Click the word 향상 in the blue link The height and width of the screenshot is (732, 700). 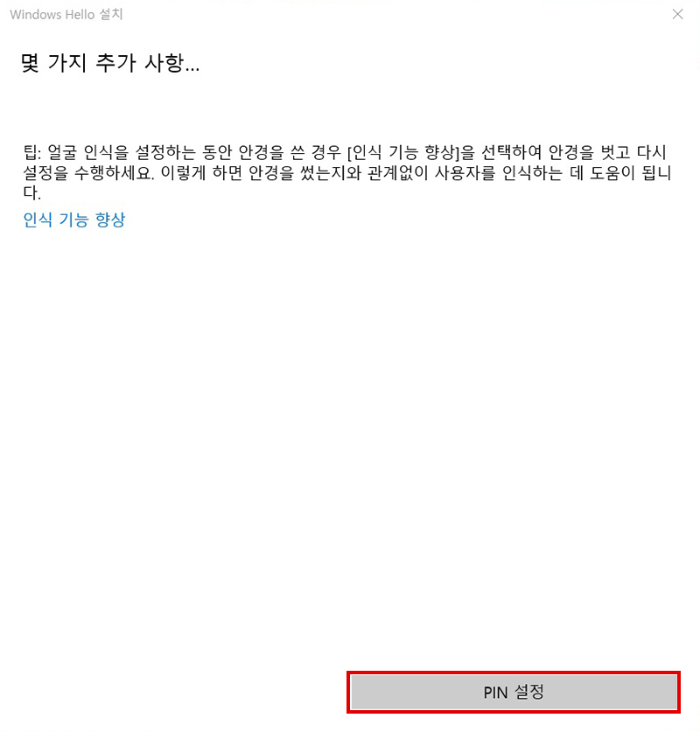point(110,220)
